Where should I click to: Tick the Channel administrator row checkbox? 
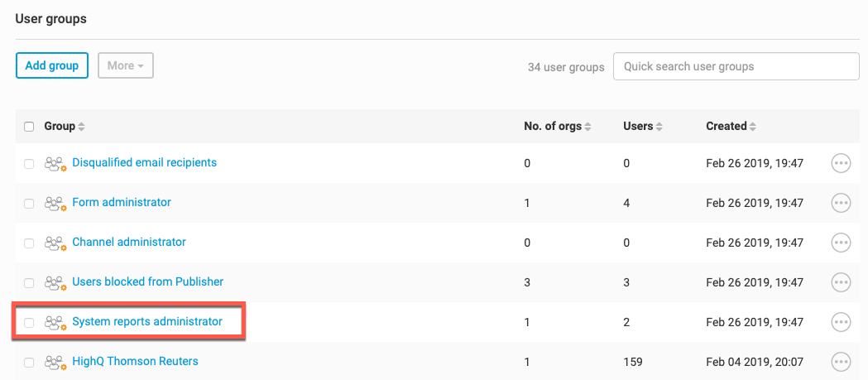[29, 243]
